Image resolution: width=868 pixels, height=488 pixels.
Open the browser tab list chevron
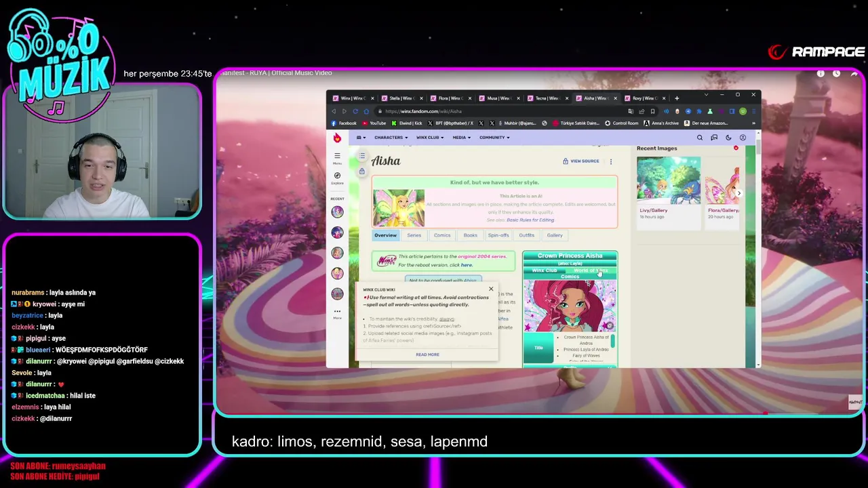click(706, 95)
